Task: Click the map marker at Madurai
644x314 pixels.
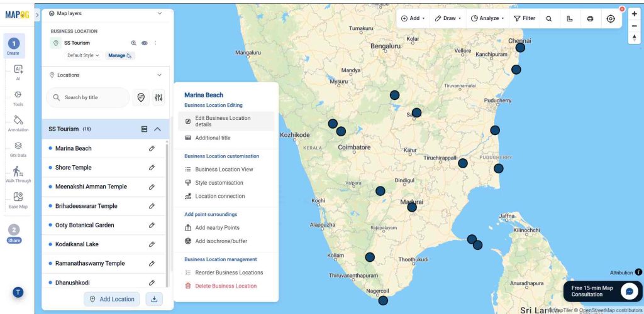Action: pyautogui.click(x=412, y=207)
